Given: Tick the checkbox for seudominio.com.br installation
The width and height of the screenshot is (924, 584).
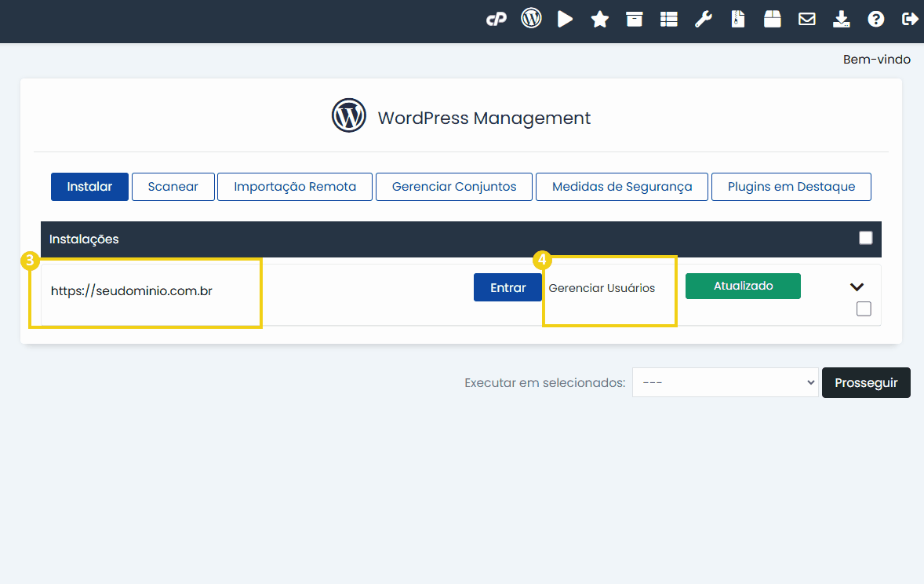Looking at the screenshot, I should click(864, 308).
